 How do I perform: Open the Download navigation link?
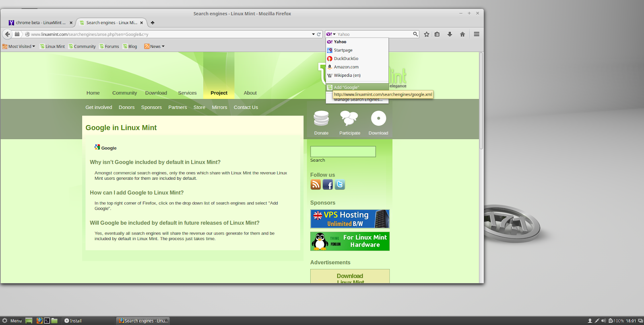pos(156,93)
